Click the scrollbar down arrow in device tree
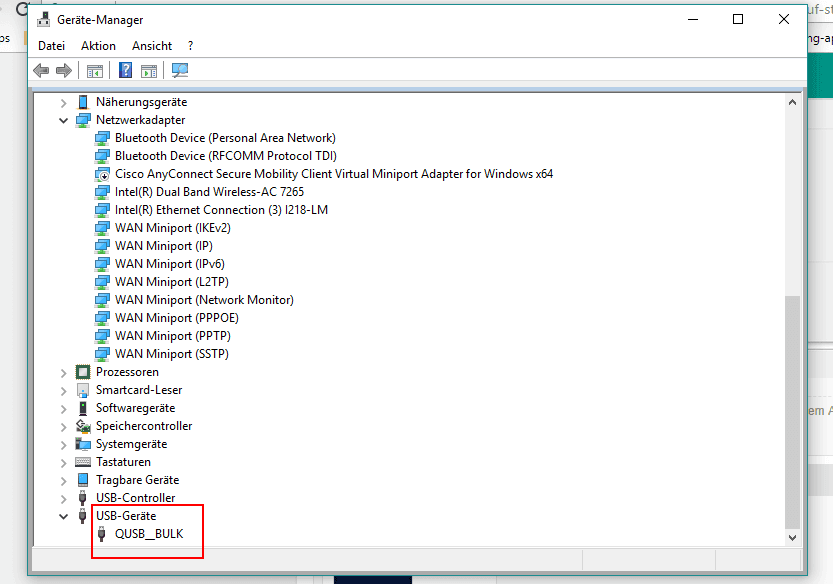 click(792, 537)
